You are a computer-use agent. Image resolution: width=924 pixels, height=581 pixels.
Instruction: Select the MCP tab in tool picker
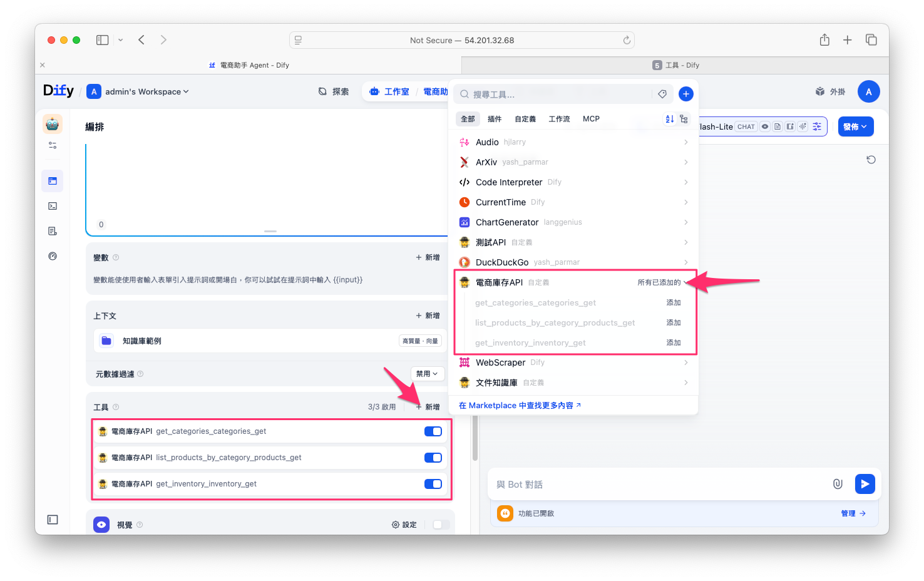click(x=590, y=119)
